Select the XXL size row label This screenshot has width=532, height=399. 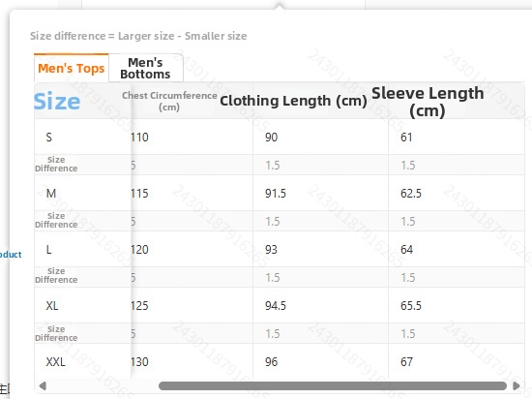pyautogui.click(x=56, y=361)
